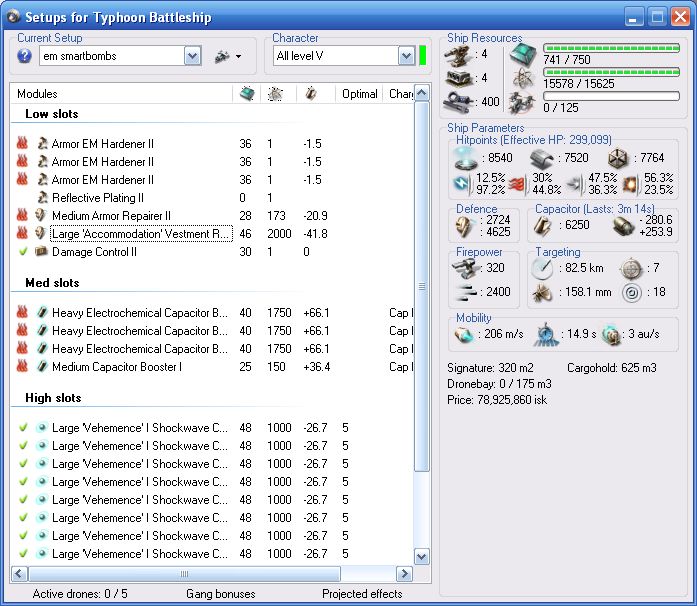Open the ship setup tools icon
The width and height of the screenshot is (697, 606).
point(222,56)
